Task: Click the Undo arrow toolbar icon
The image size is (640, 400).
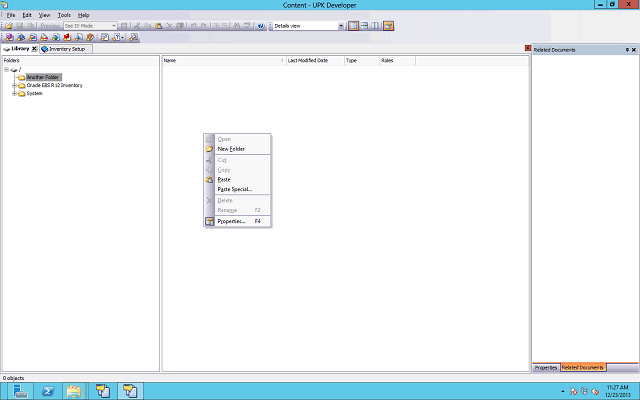Action: click(x=193, y=26)
